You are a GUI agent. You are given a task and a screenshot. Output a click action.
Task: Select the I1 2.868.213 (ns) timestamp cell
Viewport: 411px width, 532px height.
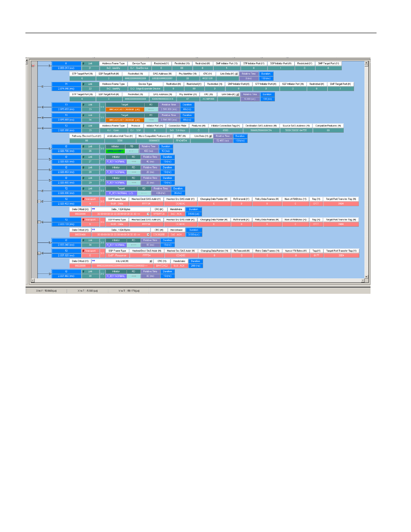tap(66, 68)
